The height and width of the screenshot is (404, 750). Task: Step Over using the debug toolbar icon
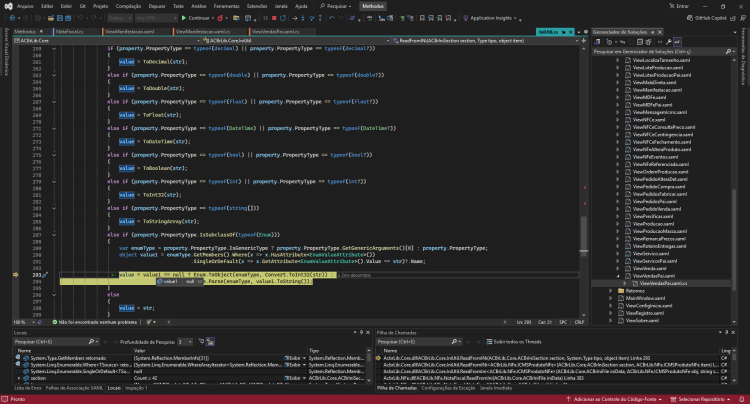coord(311,18)
